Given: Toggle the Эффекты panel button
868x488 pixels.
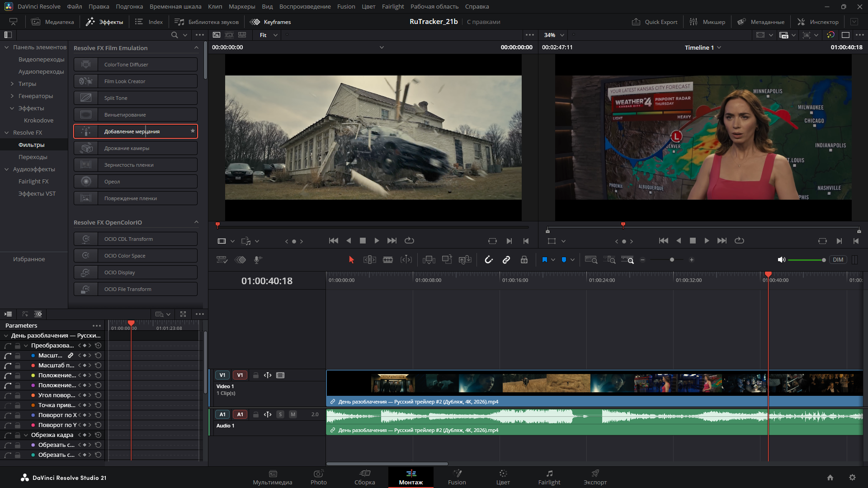Looking at the screenshot, I should tap(104, 22).
